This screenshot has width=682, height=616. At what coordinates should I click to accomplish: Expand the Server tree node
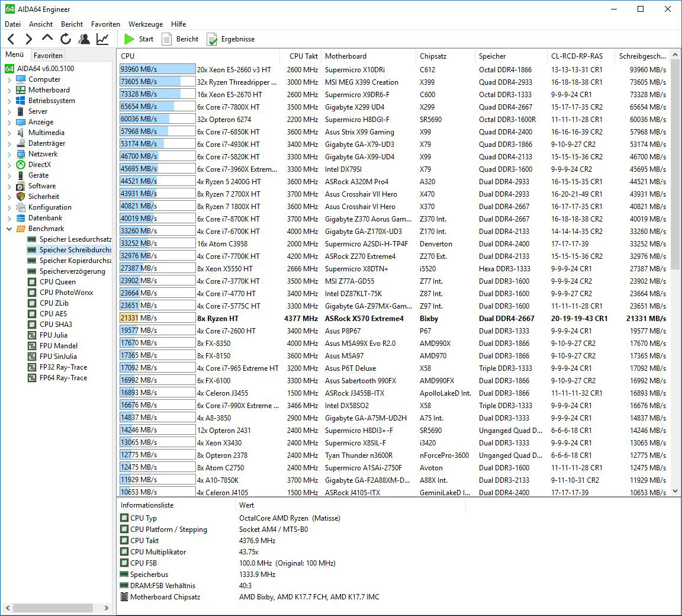9,111
